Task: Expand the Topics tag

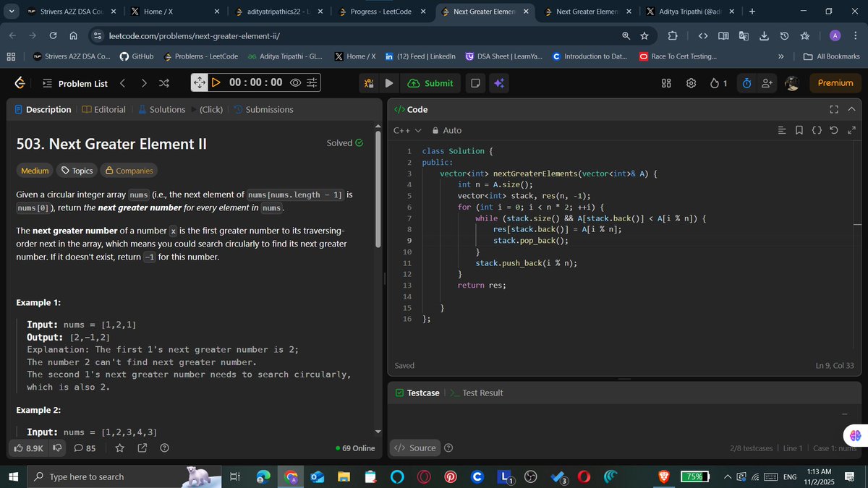Action: [77, 171]
